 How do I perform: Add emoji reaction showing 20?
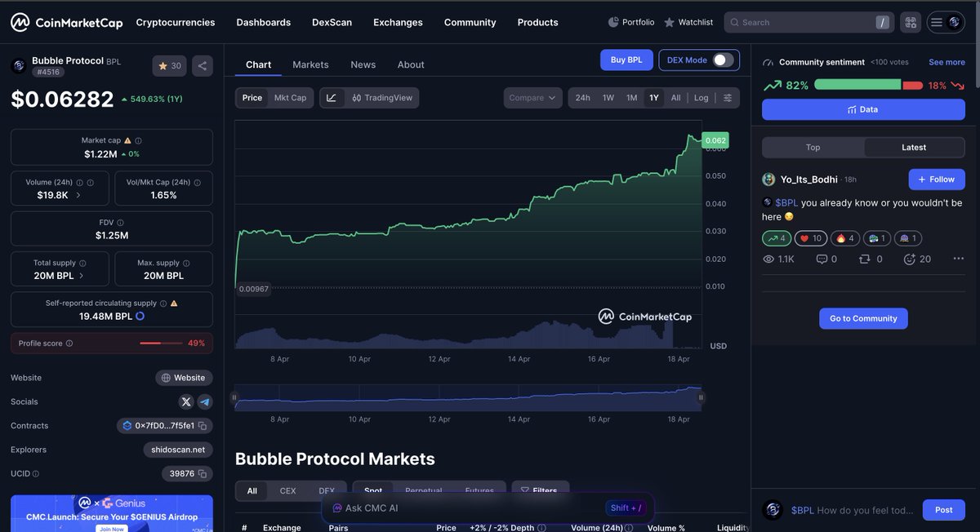pos(917,259)
